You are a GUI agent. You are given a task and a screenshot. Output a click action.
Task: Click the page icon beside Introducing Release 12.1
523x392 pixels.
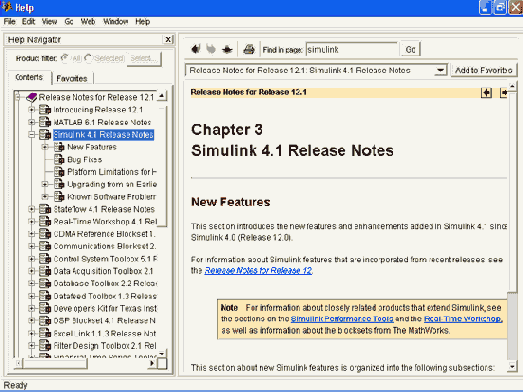click(x=45, y=109)
